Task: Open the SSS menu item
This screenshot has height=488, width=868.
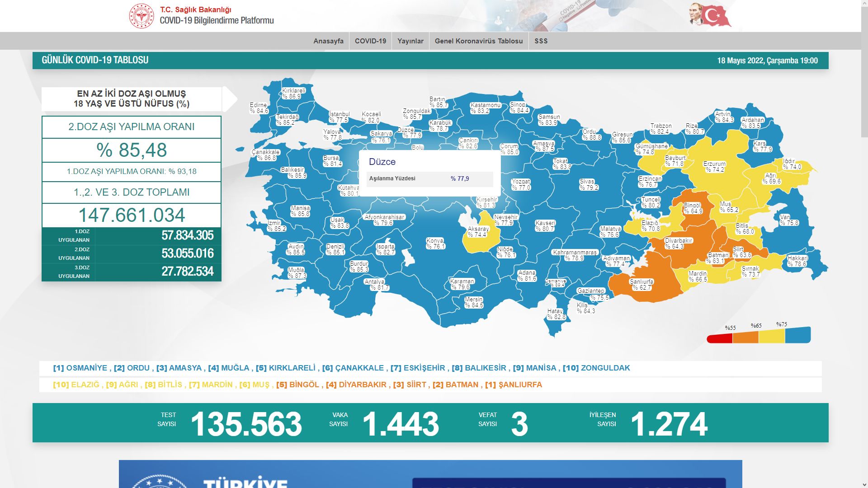Action: [x=541, y=41]
